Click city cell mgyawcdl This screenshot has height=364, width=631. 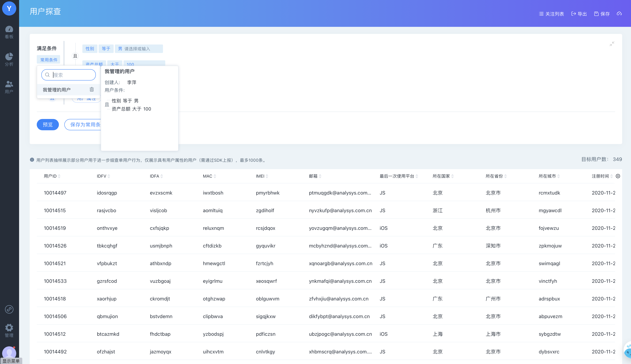(x=550, y=210)
